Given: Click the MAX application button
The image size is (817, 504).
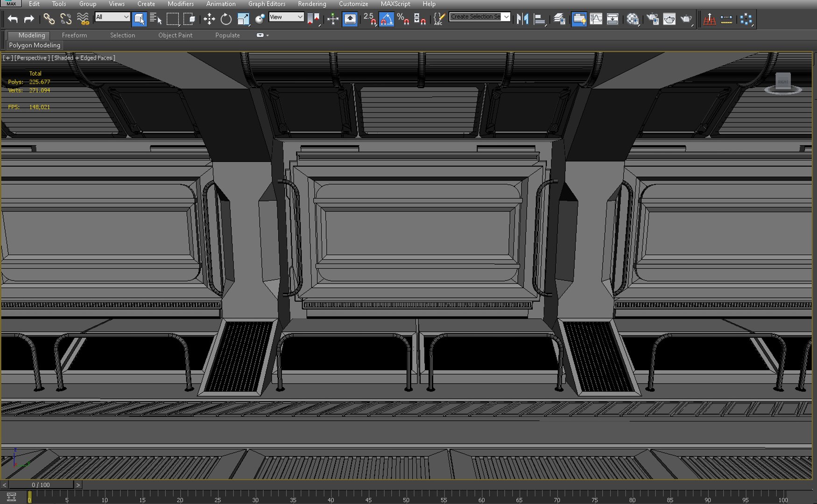Looking at the screenshot, I should coord(11,4).
